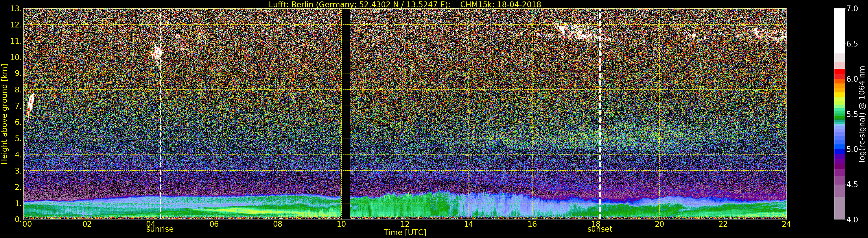Click the time axis tick '10'

pyautogui.click(x=341, y=224)
